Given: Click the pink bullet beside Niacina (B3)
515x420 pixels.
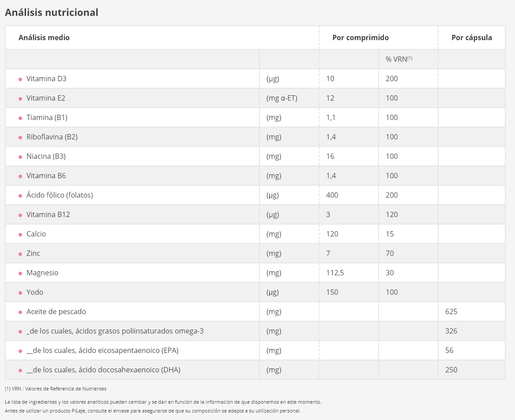Looking at the screenshot, I should pyautogui.click(x=20, y=157).
